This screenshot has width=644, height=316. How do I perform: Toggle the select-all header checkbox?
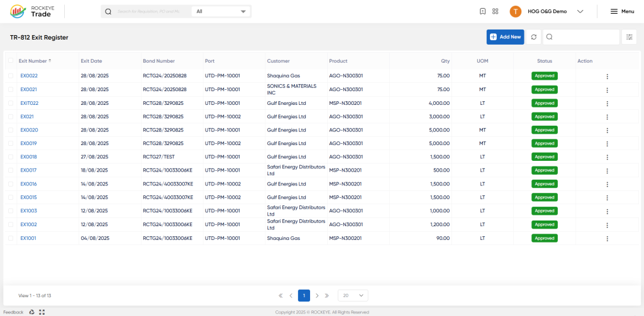(x=11, y=61)
